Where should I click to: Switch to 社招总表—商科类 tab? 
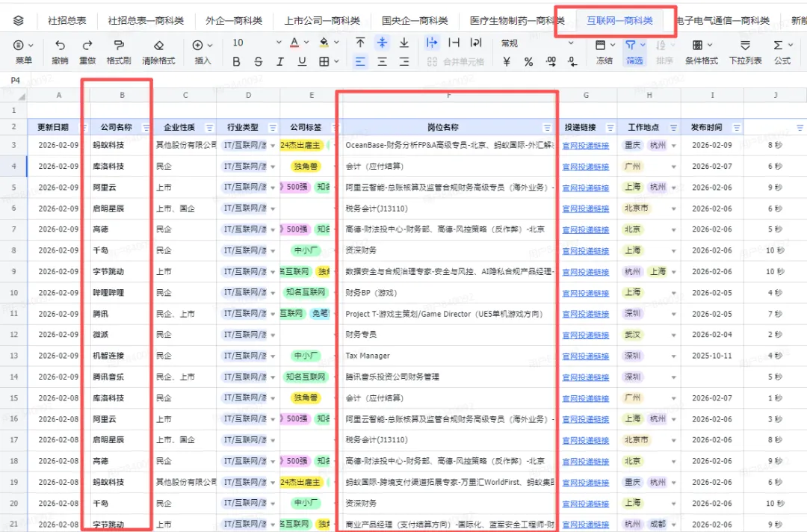146,21
